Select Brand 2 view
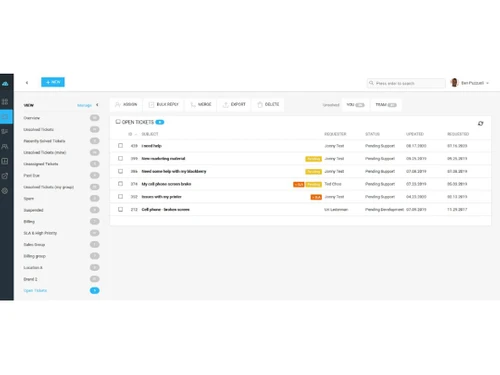Screen dimensions: 500x375 (61, 279)
